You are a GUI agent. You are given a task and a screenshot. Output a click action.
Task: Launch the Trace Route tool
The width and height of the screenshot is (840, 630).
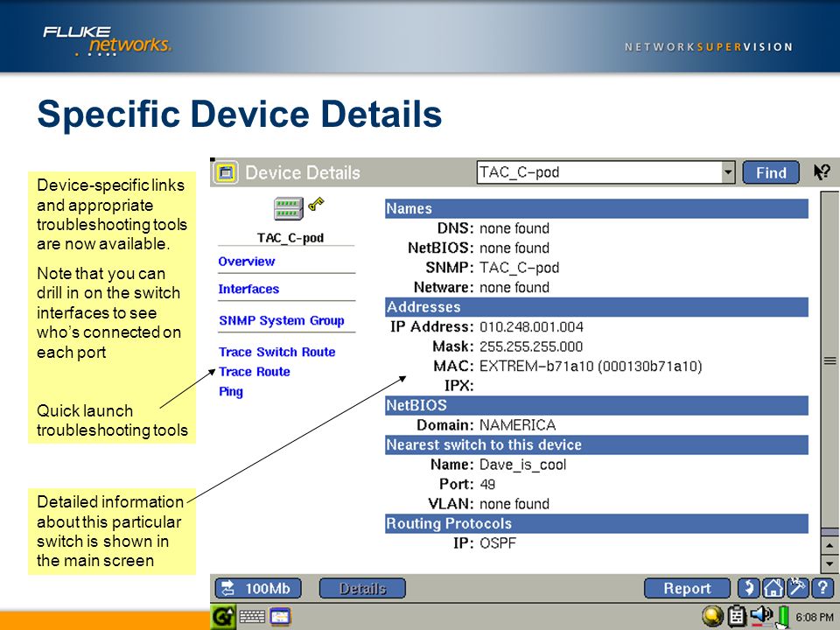pyautogui.click(x=255, y=372)
